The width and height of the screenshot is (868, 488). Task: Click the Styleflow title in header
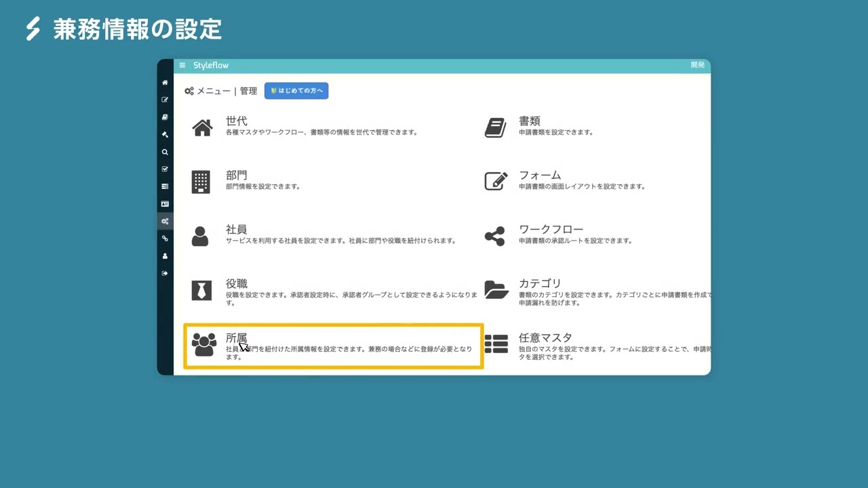[211, 65]
